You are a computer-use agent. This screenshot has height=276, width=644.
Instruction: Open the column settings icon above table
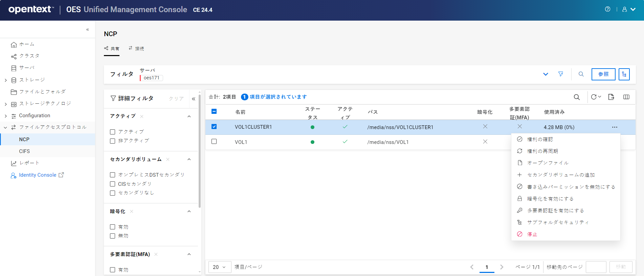coord(626,97)
